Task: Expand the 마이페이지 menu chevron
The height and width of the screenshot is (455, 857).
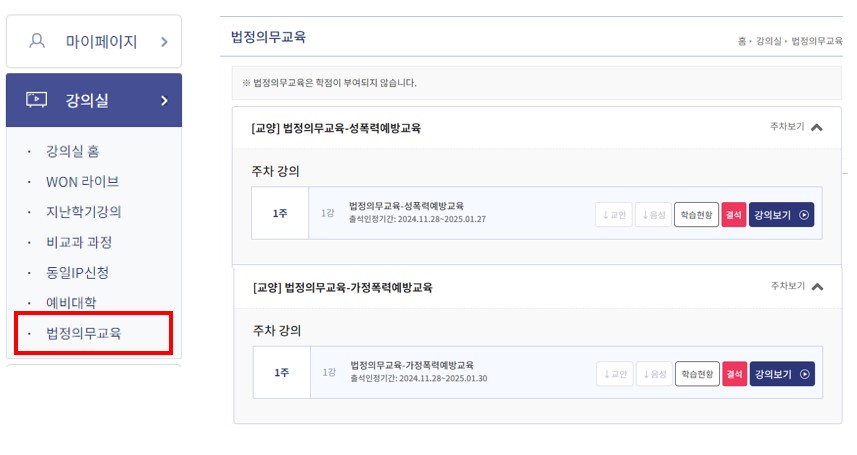Action: coord(164,42)
